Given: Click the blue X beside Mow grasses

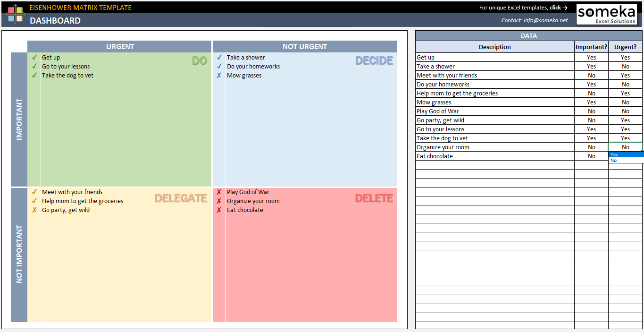Looking at the screenshot, I should pyautogui.click(x=219, y=75).
